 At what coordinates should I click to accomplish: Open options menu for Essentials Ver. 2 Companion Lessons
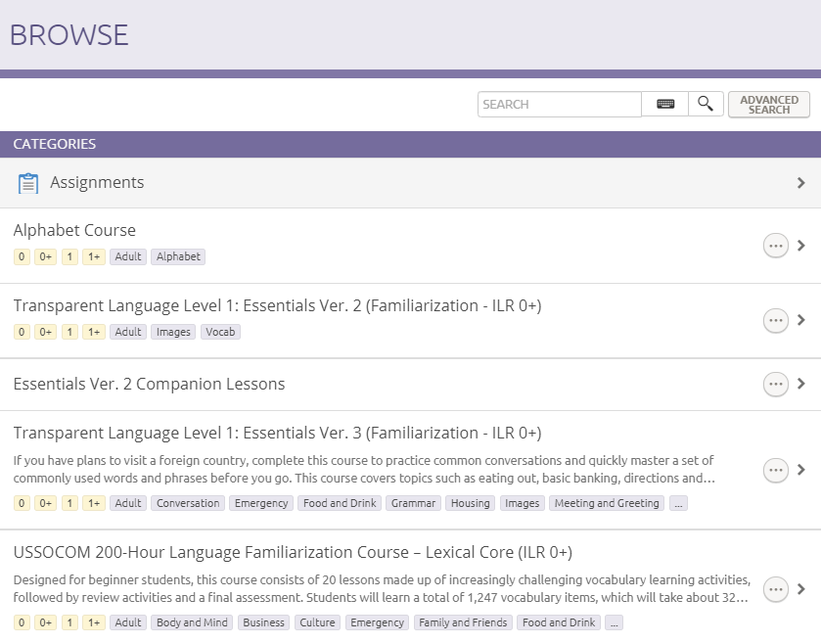775,384
